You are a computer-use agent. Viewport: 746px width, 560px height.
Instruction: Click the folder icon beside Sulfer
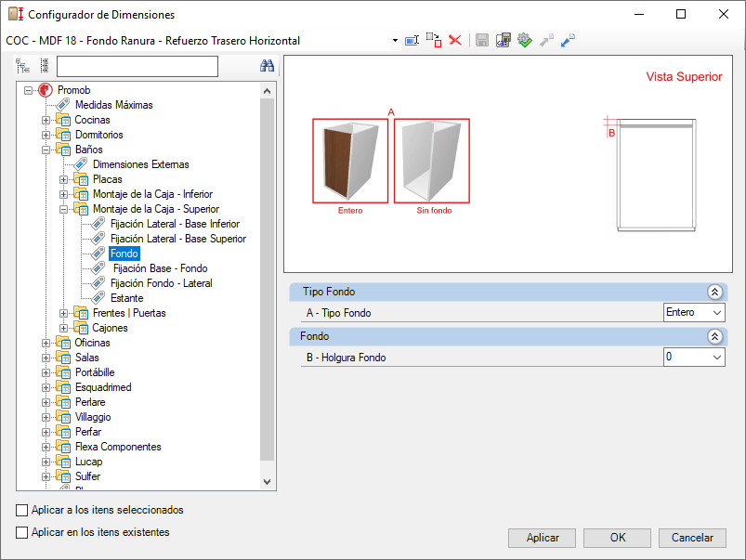click(x=63, y=476)
